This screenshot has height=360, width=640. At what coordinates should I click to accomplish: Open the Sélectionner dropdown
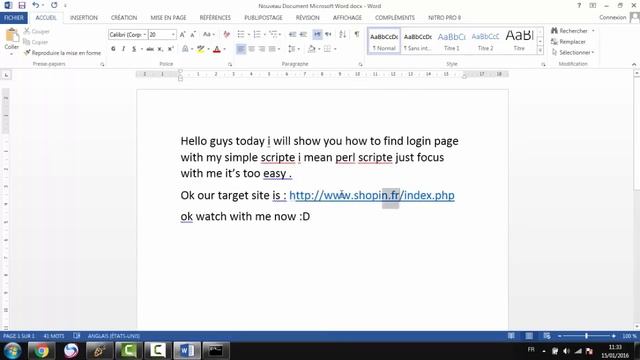point(573,53)
